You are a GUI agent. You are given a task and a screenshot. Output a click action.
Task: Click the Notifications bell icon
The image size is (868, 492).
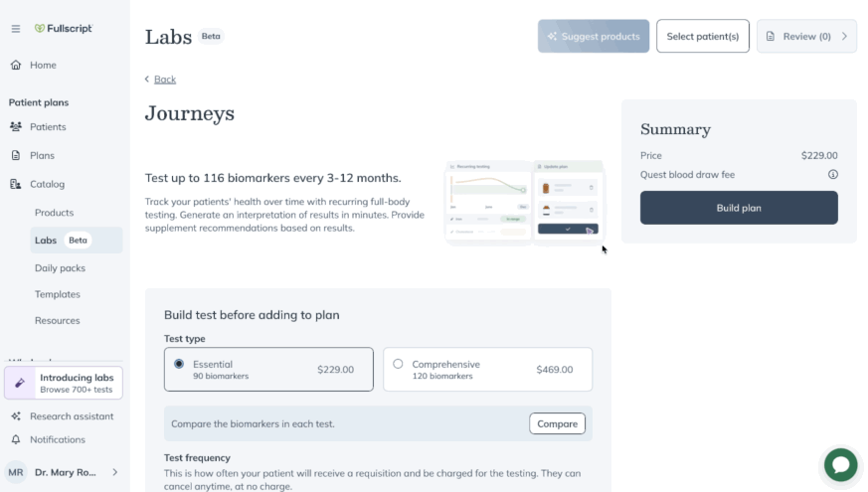click(x=16, y=439)
